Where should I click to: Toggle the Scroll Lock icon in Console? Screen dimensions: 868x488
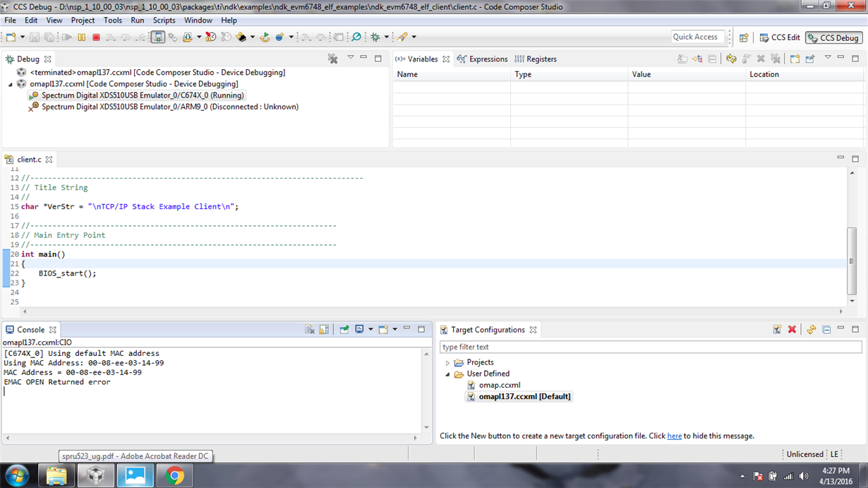click(x=324, y=329)
